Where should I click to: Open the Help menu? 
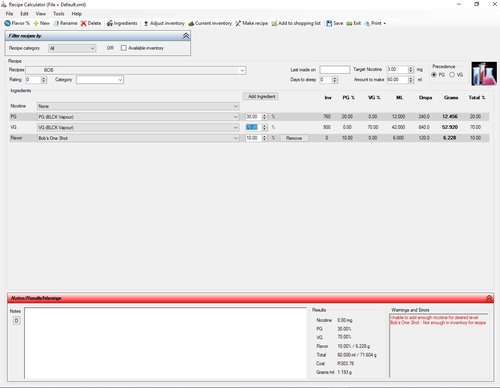coord(77,14)
